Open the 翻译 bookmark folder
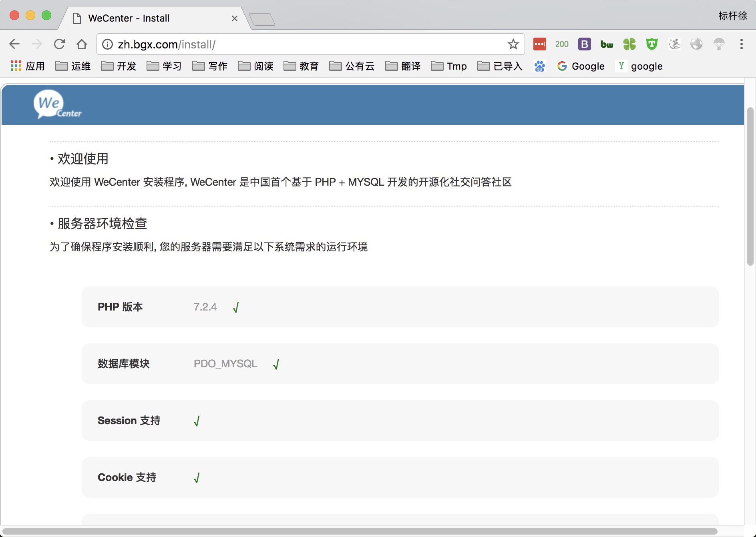756x537 pixels. tap(403, 66)
